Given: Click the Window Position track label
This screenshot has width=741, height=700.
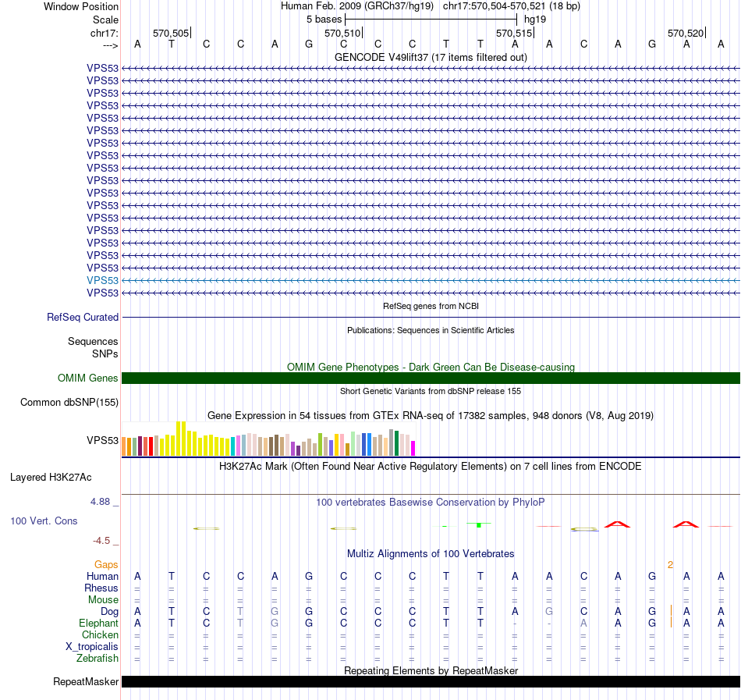Looking at the screenshot, I should click(x=81, y=6).
